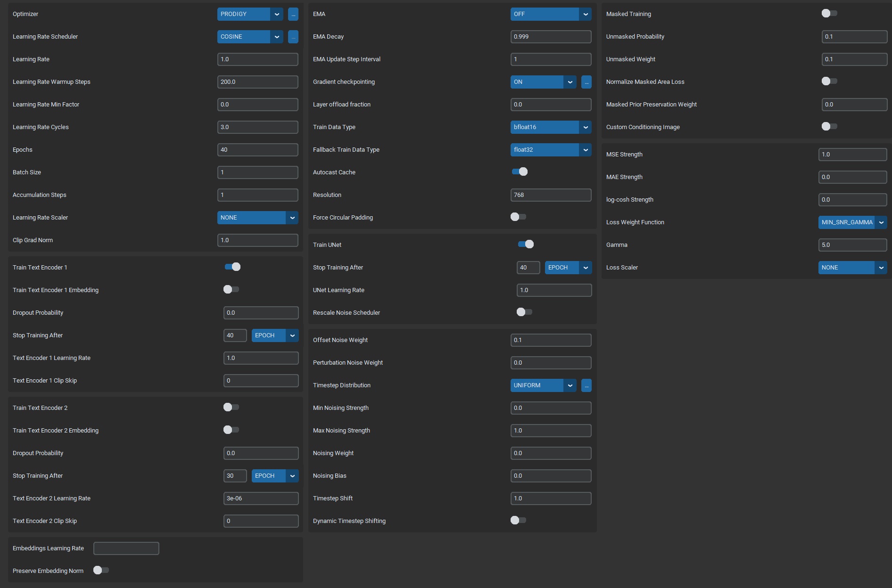Click the Perturbation Noise Weight field

[x=551, y=363]
